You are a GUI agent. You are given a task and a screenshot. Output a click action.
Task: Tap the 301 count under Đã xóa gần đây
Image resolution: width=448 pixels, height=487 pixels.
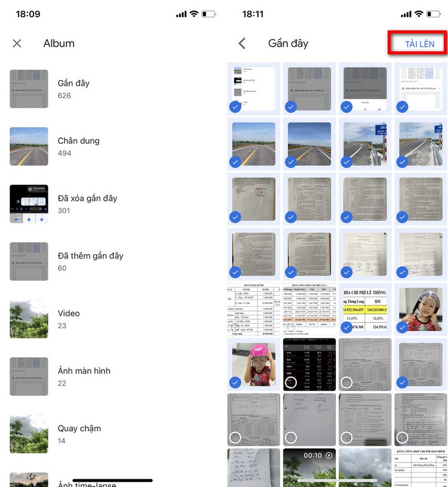(64, 211)
